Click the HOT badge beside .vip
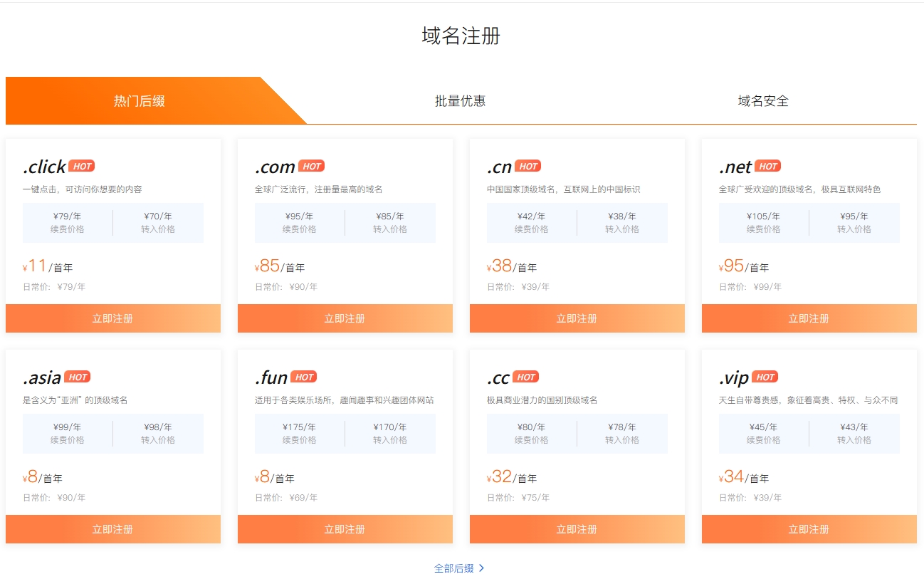The height and width of the screenshot is (579, 924). pyautogui.click(x=765, y=377)
